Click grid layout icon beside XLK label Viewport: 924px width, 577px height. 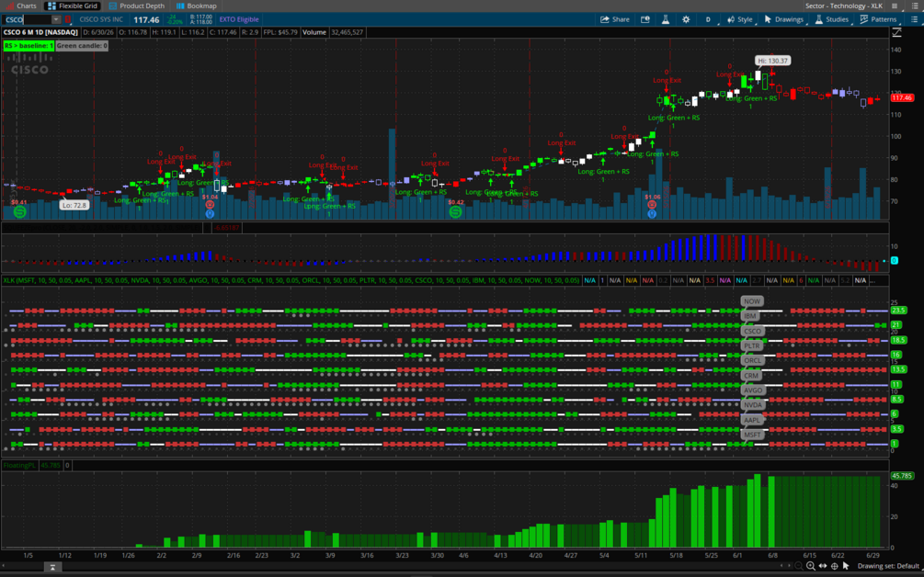click(x=895, y=6)
